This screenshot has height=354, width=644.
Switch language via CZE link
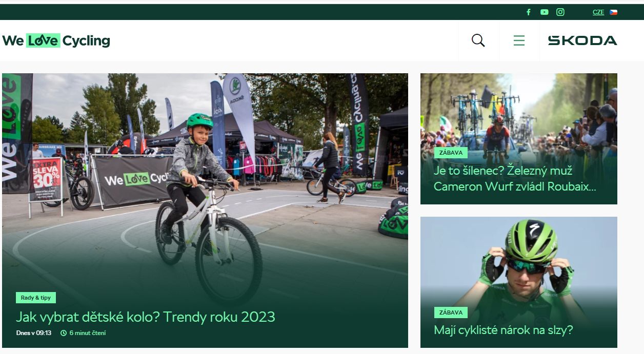click(598, 12)
